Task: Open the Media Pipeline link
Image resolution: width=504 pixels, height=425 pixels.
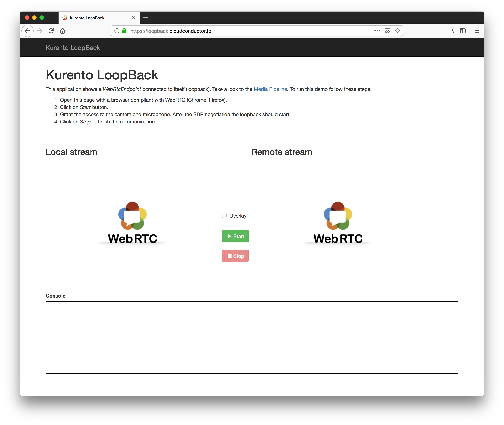Action: tap(270, 89)
